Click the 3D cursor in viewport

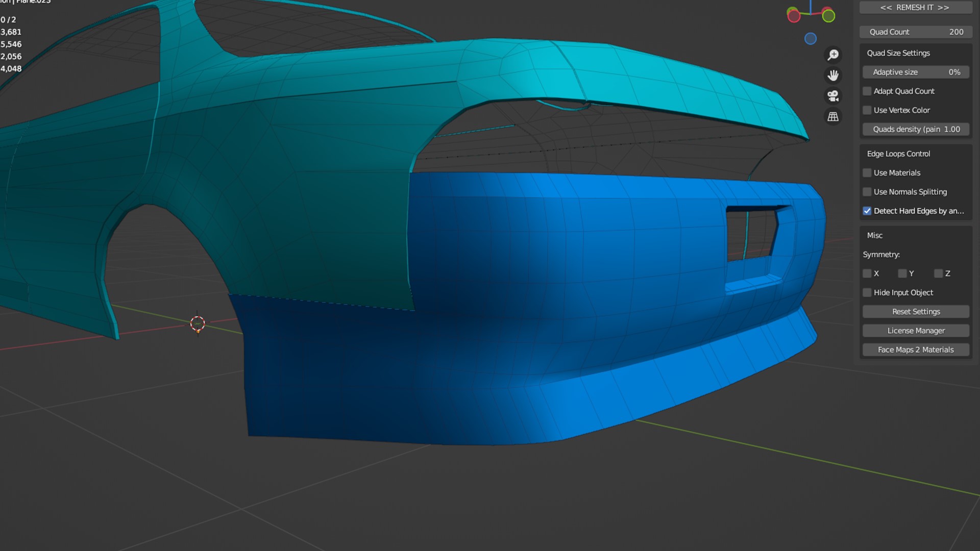[198, 323]
